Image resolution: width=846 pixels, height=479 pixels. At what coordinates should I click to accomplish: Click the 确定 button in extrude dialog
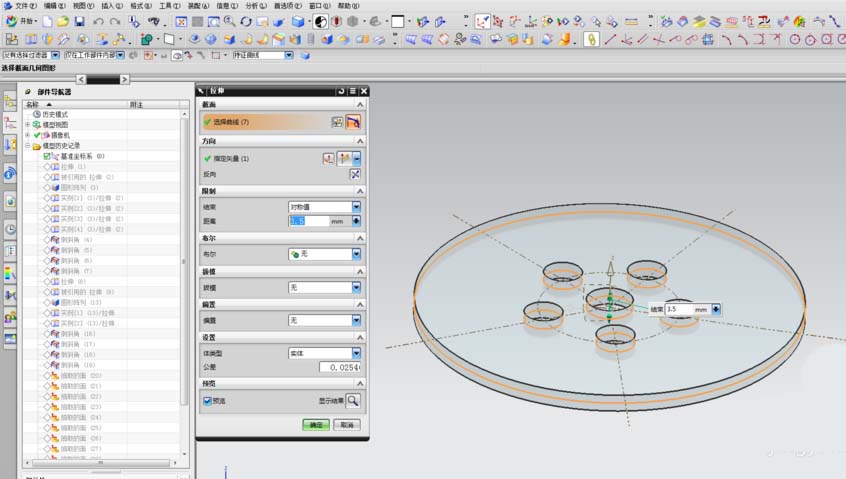316,425
